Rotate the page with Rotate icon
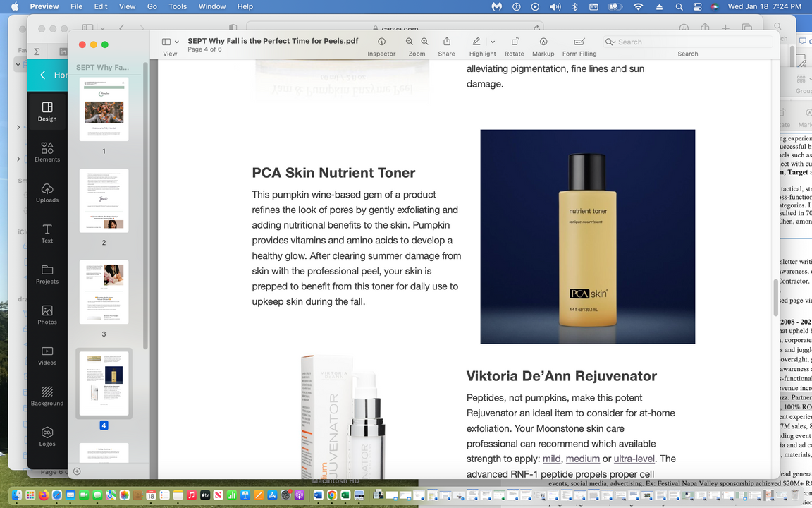812x508 pixels. [x=515, y=42]
